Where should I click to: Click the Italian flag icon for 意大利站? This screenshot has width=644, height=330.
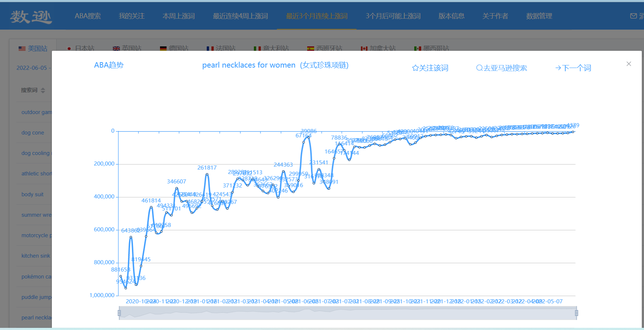pos(257,49)
